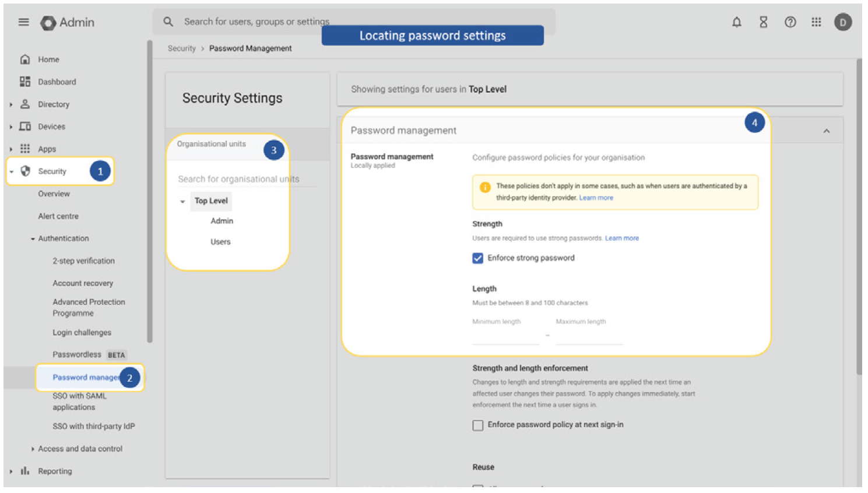Click the Directory person icon
This screenshot has height=493, width=868.
(25, 104)
